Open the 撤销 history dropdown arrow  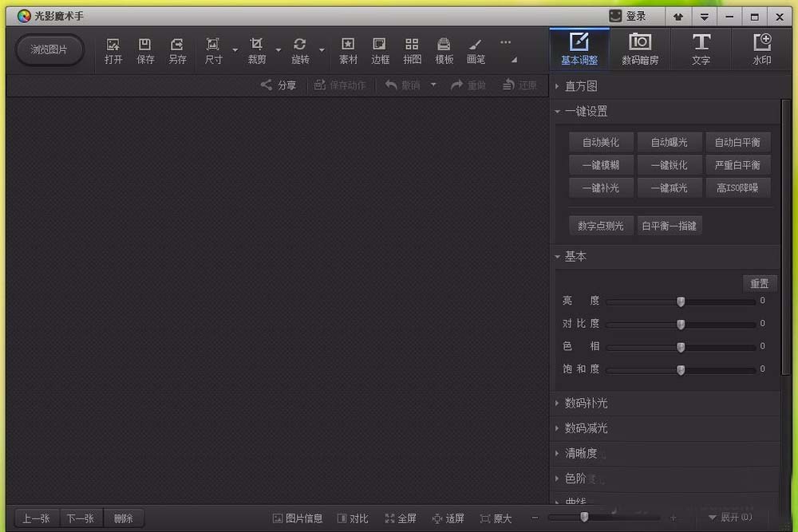[433, 85]
